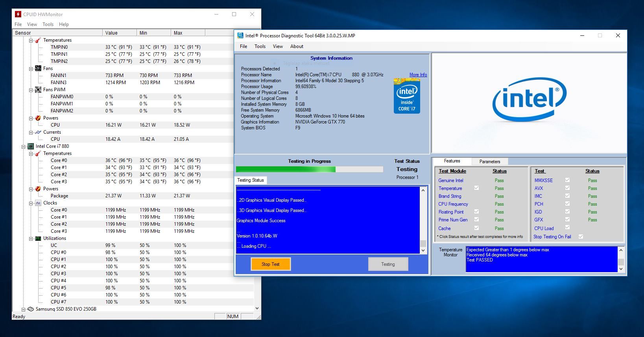Toggle the CPU Load checkbox
644x337 pixels.
click(567, 227)
